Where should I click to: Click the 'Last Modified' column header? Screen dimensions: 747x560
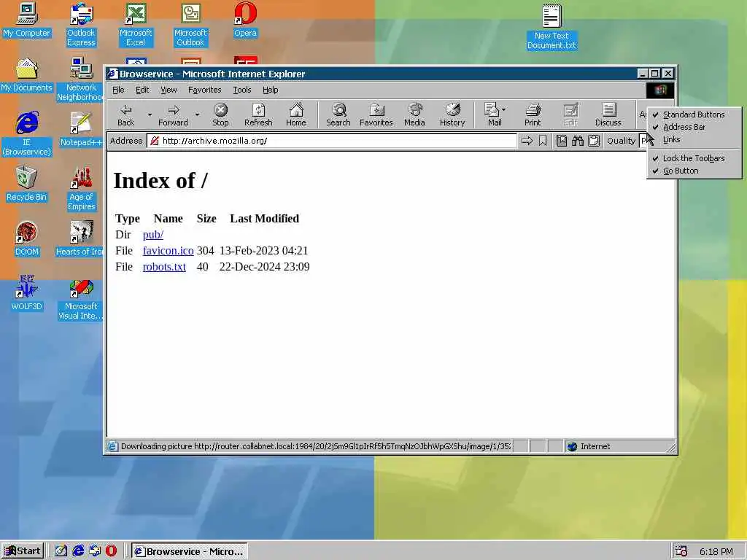coord(264,219)
